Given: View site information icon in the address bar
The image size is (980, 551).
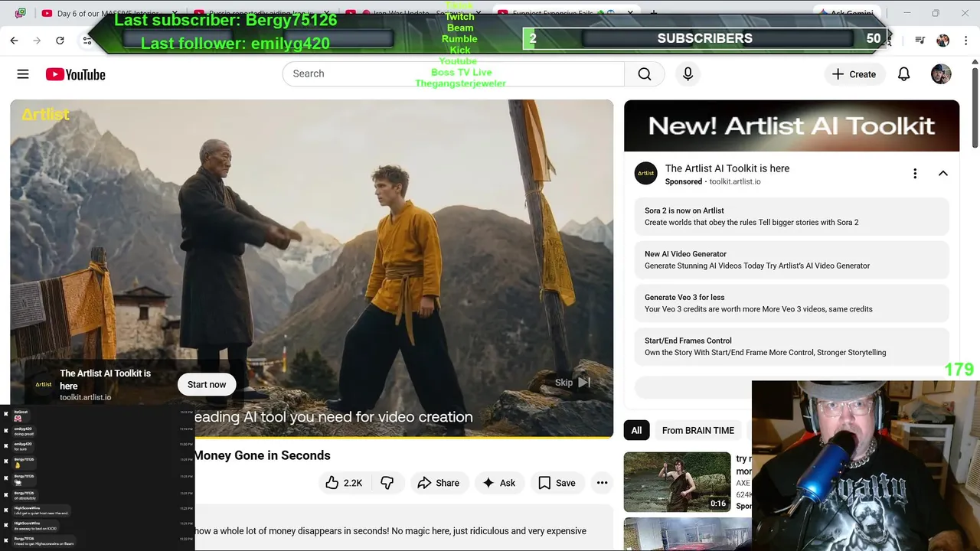Looking at the screenshot, I should [87, 41].
